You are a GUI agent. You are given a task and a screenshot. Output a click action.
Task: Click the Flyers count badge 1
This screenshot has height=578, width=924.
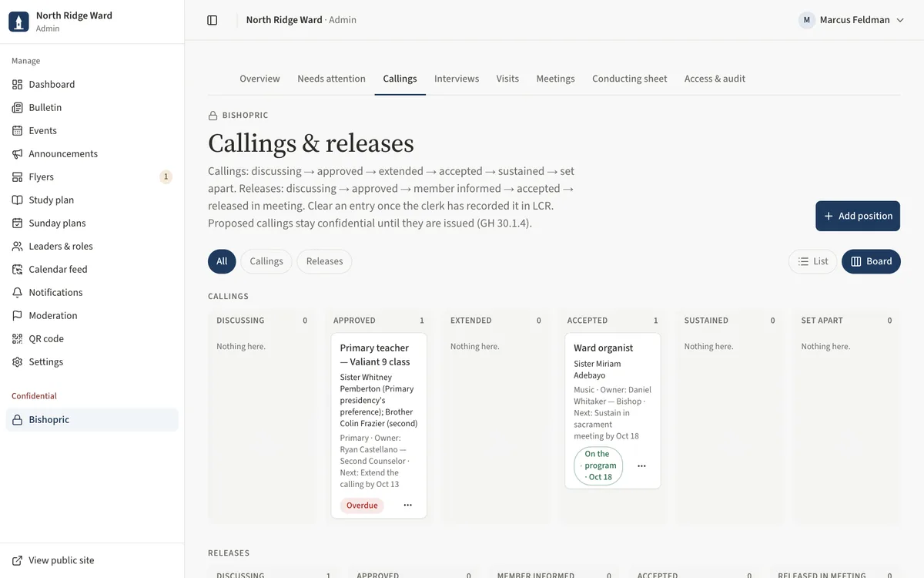[x=166, y=176]
